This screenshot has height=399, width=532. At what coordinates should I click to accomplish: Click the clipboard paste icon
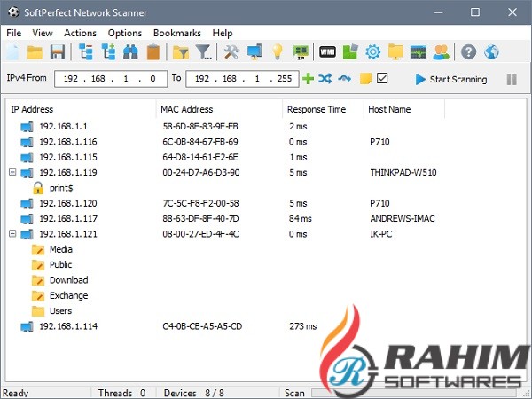click(153, 52)
